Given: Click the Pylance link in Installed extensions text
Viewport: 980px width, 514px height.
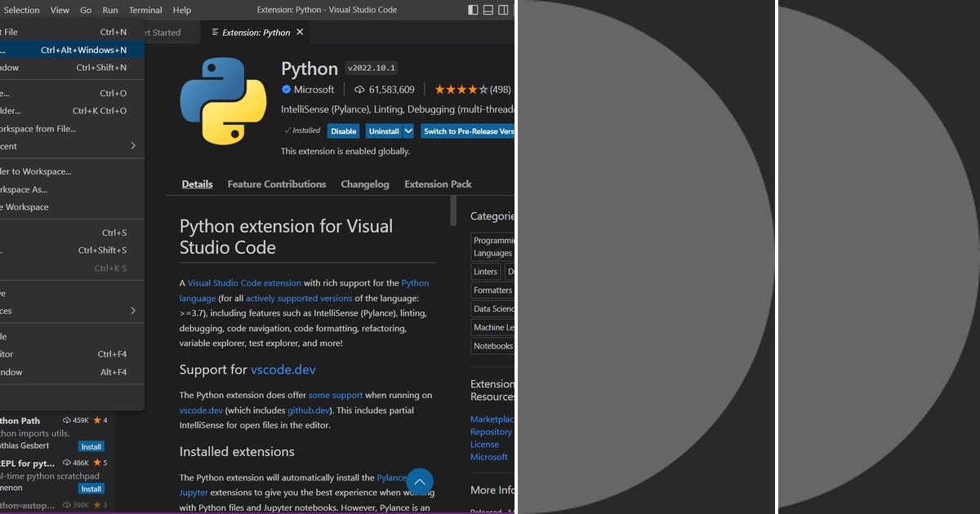Looking at the screenshot, I should (x=392, y=477).
